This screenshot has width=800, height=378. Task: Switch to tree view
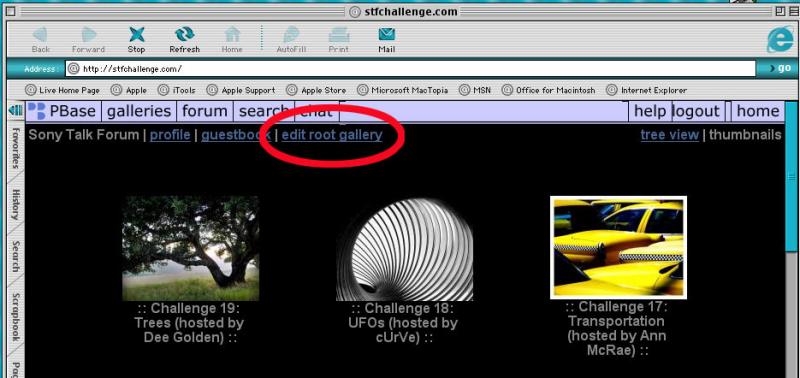(669, 135)
